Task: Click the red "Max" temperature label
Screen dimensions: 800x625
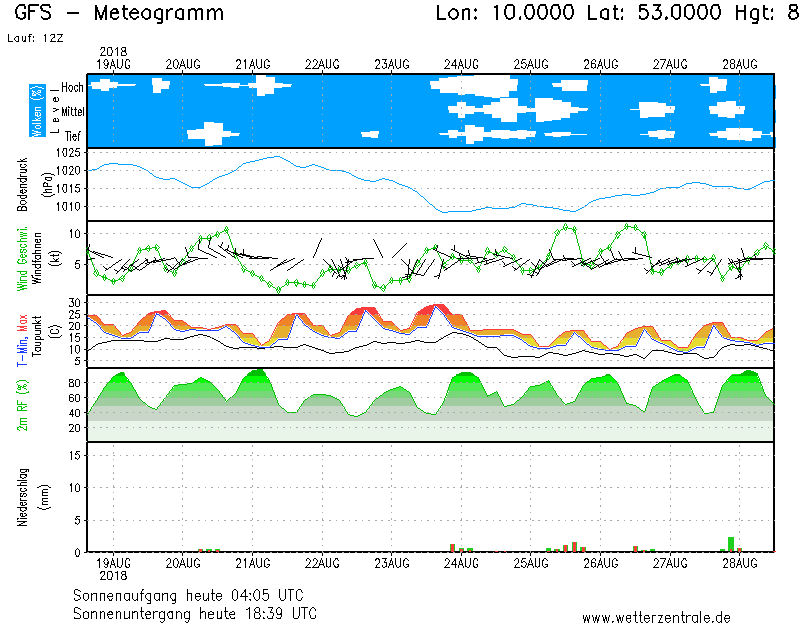Action: pyautogui.click(x=22, y=322)
